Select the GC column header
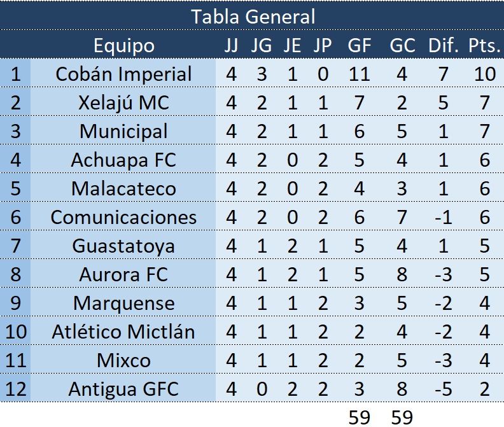 click(402, 46)
